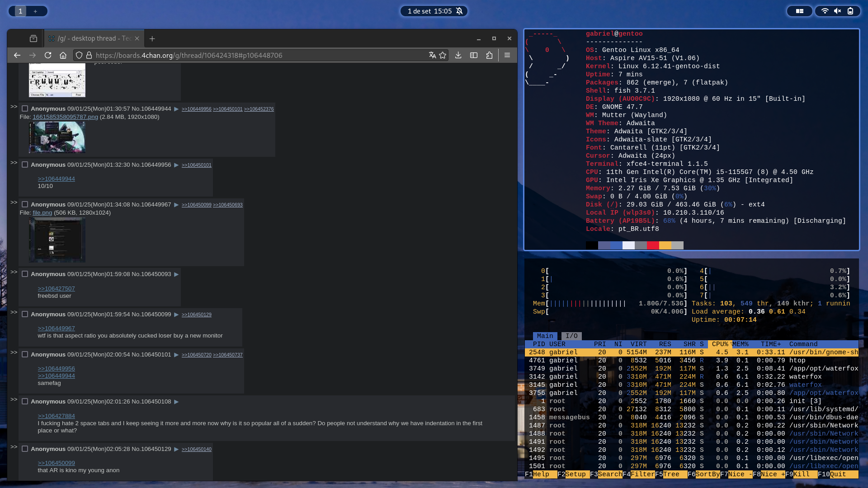Follow quote link >>106427507

(x=56, y=288)
